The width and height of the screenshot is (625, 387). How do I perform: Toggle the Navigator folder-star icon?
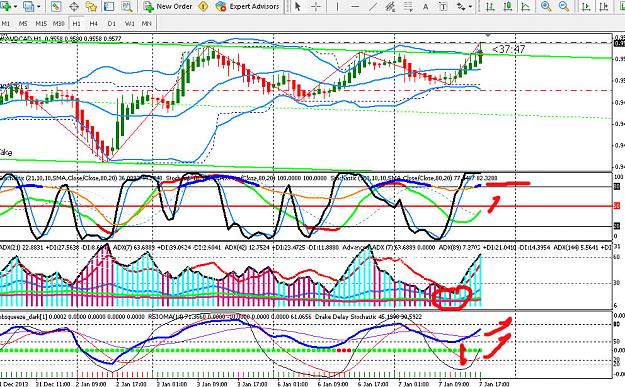click(x=91, y=6)
